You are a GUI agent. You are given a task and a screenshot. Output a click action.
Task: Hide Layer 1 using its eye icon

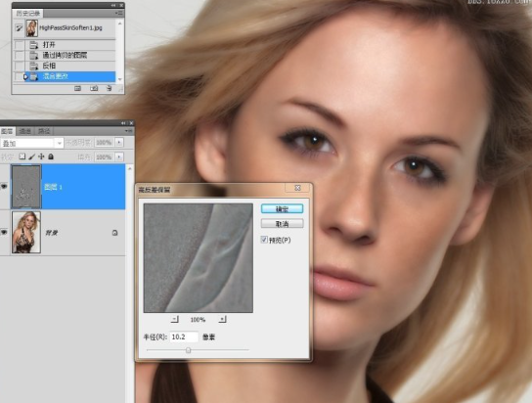tap(4, 186)
